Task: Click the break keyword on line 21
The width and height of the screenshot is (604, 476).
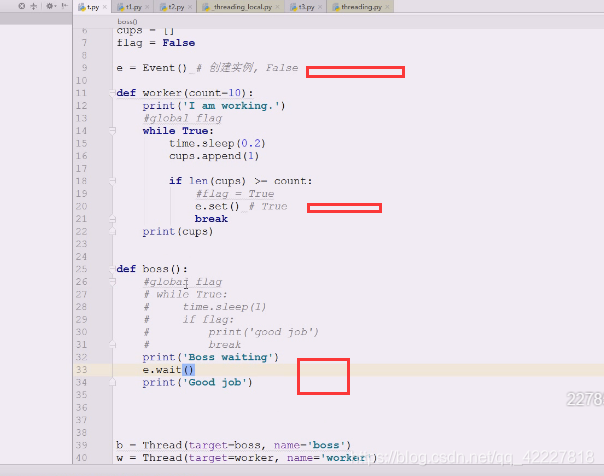Action: click(211, 219)
